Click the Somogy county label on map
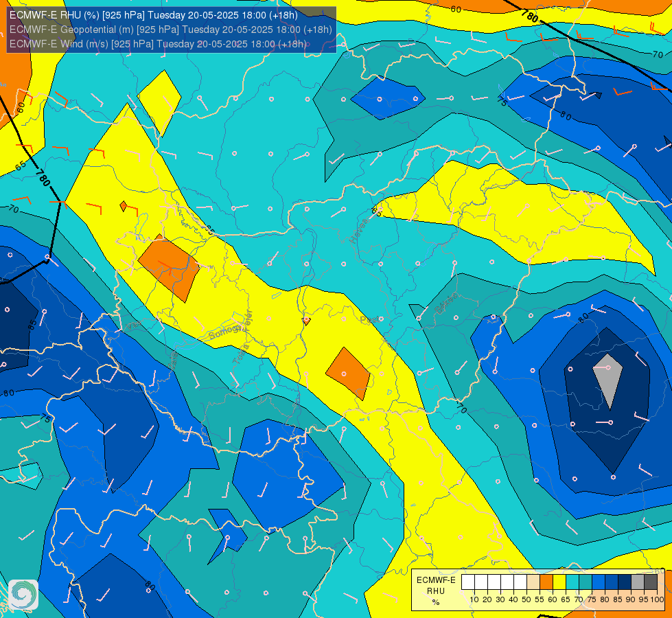 tap(227, 332)
